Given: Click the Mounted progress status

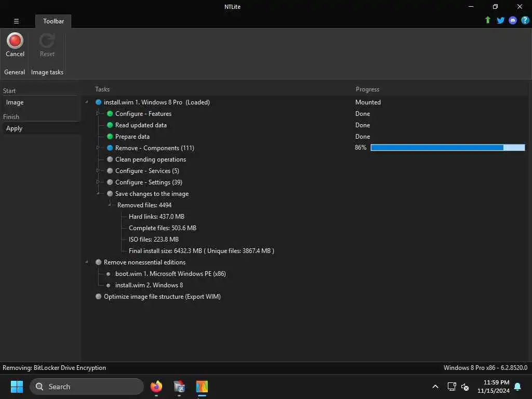Looking at the screenshot, I should pos(368,102).
